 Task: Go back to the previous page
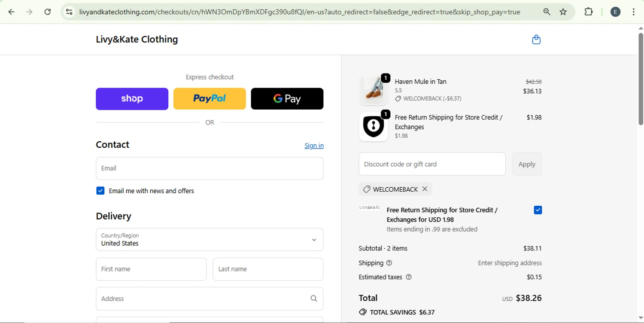coord(12,12)
